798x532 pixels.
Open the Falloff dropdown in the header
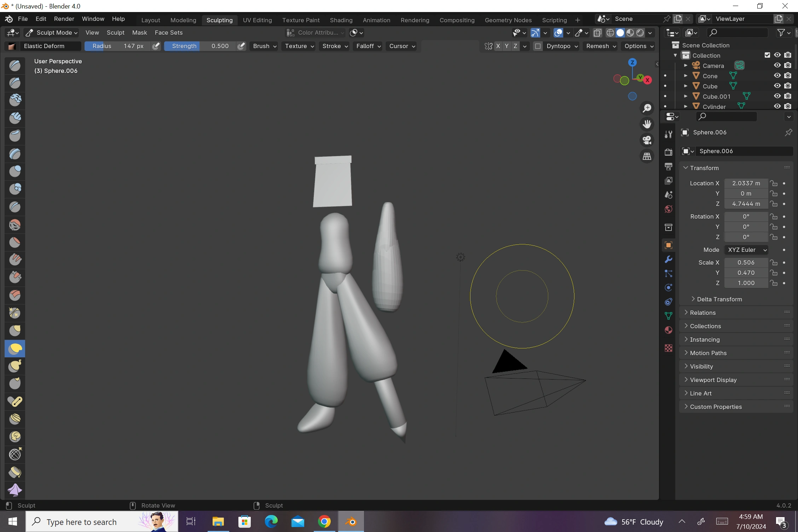[x=368, y=46]
